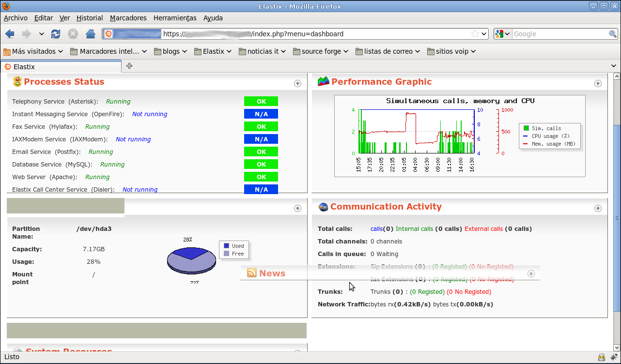Image resolution: width=621 pixels, height=364 pixels.
Task: Select the Elastix browser tab
Action: (61, 67)
